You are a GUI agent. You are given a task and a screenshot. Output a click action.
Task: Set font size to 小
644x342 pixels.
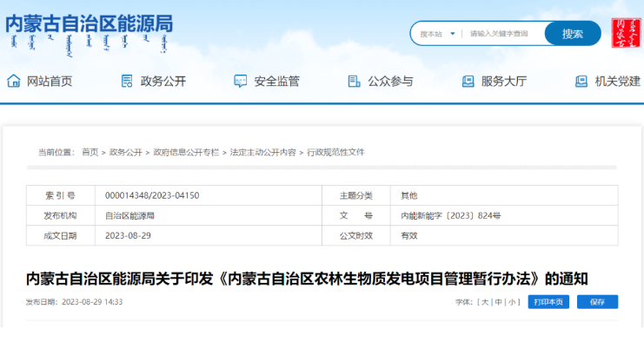[x=512, y=302]
